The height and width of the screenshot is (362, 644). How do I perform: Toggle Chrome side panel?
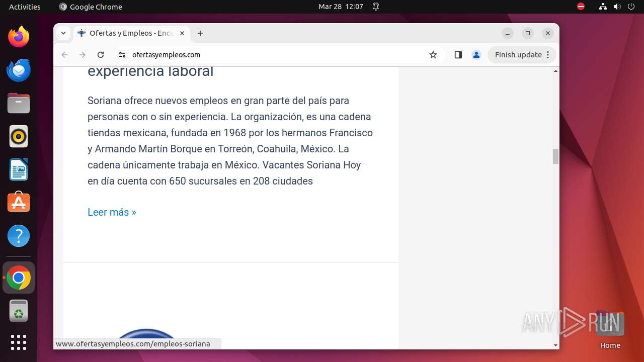458,55
